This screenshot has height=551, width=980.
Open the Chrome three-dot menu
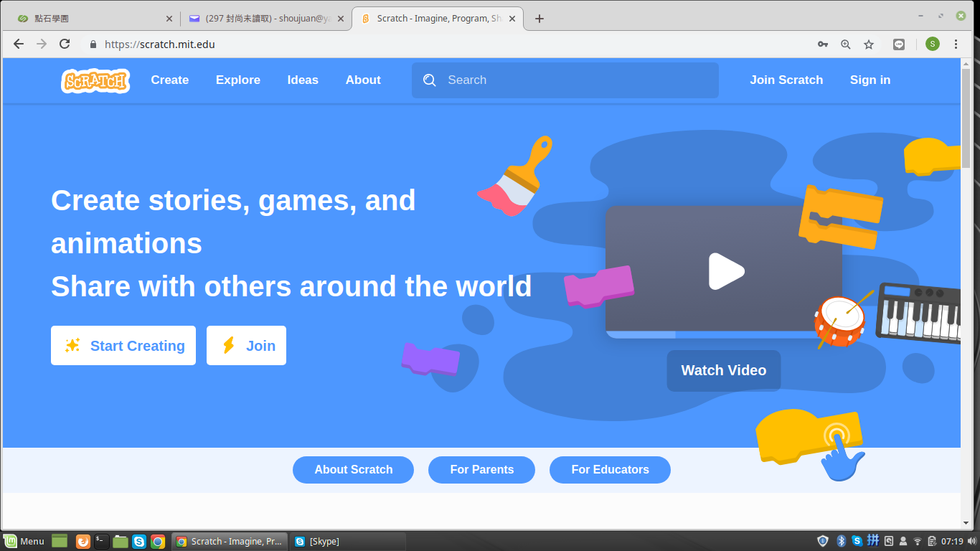[956, 44]
